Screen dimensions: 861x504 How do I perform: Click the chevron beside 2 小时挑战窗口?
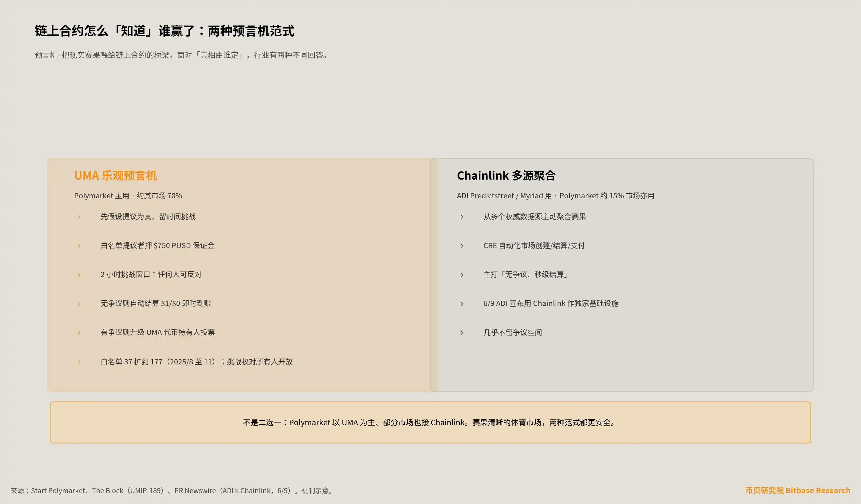click(x=79, y=275)
